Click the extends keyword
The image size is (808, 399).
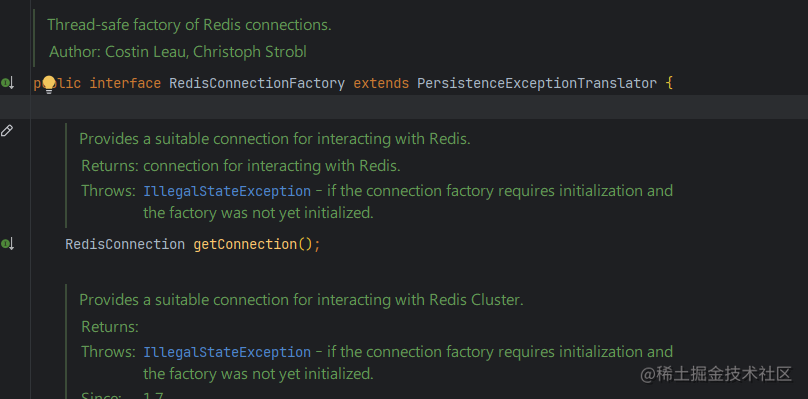point(381,84)
